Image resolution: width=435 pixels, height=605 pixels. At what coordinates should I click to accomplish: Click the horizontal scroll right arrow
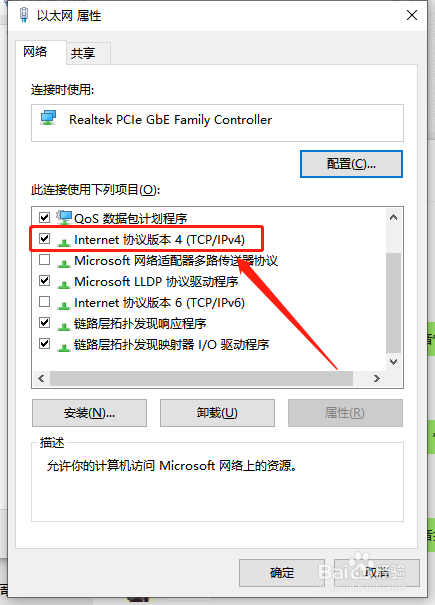377,378
